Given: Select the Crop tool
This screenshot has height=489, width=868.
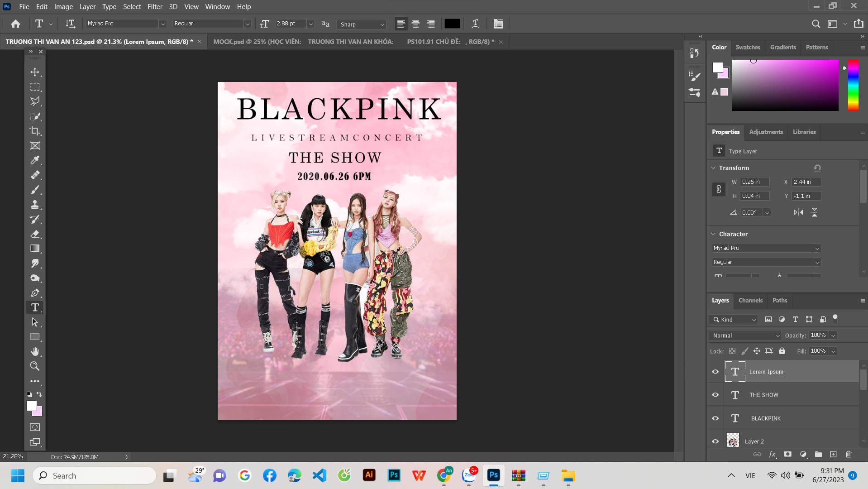Looking at the screenshot, I should tap(35, 131).
